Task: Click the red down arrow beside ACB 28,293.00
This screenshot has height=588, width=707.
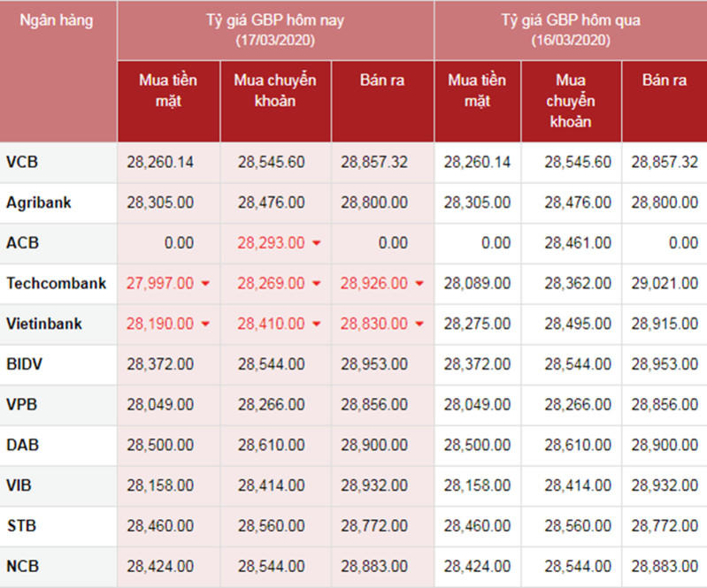Action: click(x=317, y=243)
